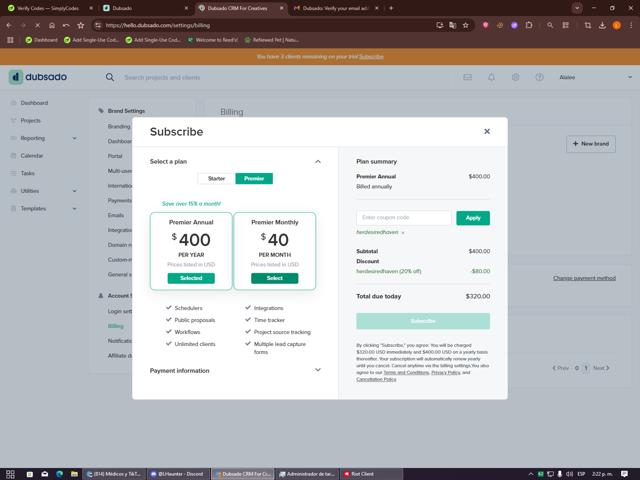Click Change payment method link

pyautogui.click(x=584, y=278)
